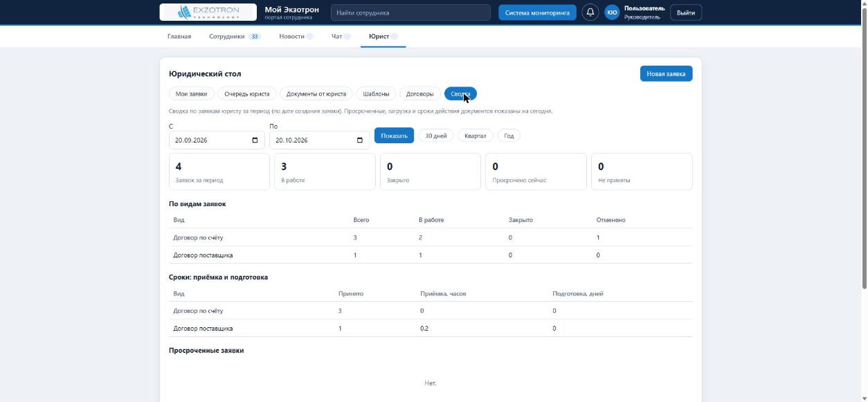This screenshot has height=402, width=868.
Task: Click the KIO user avatar
Action: coord(612,12)
